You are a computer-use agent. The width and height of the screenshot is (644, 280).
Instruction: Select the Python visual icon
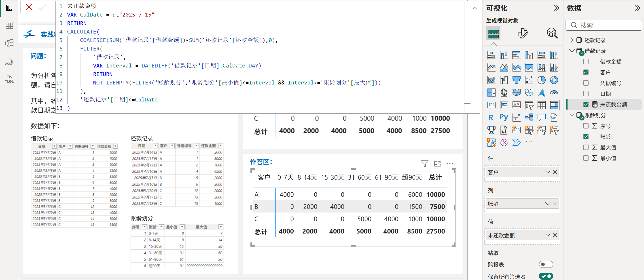504,117
